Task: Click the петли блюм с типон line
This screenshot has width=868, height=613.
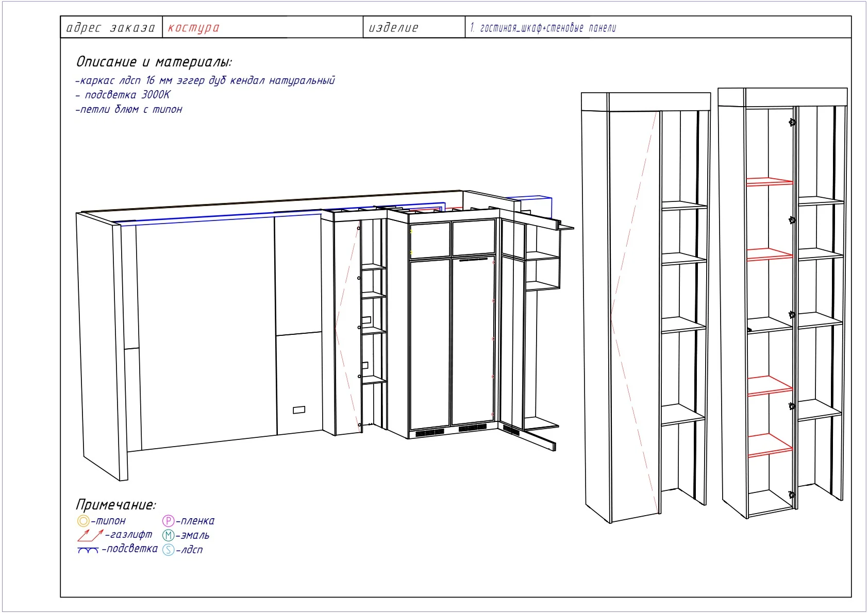Action: coord(129,109)
